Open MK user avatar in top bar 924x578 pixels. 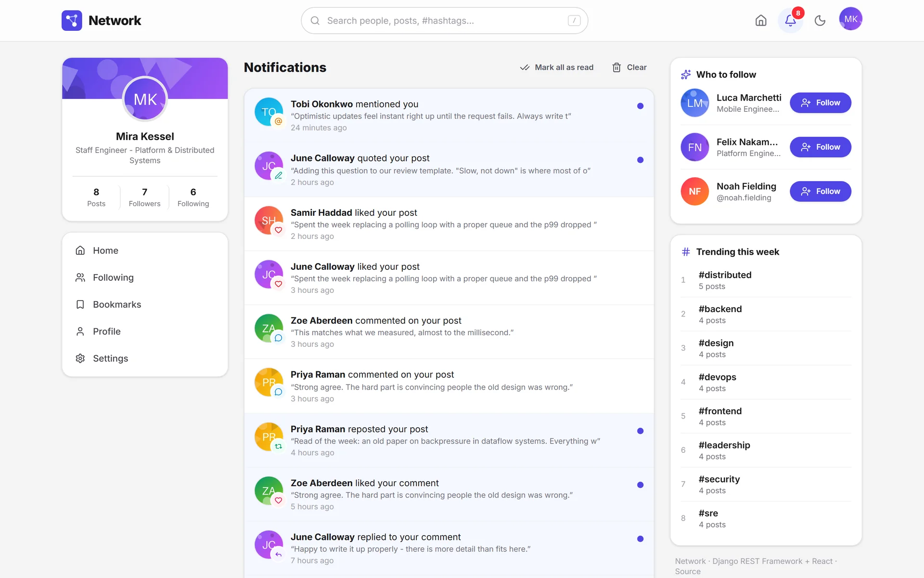click(x=850, y=19)
